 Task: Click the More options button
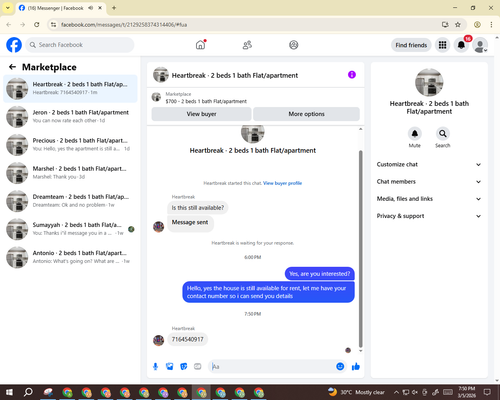tap(306, 114)
